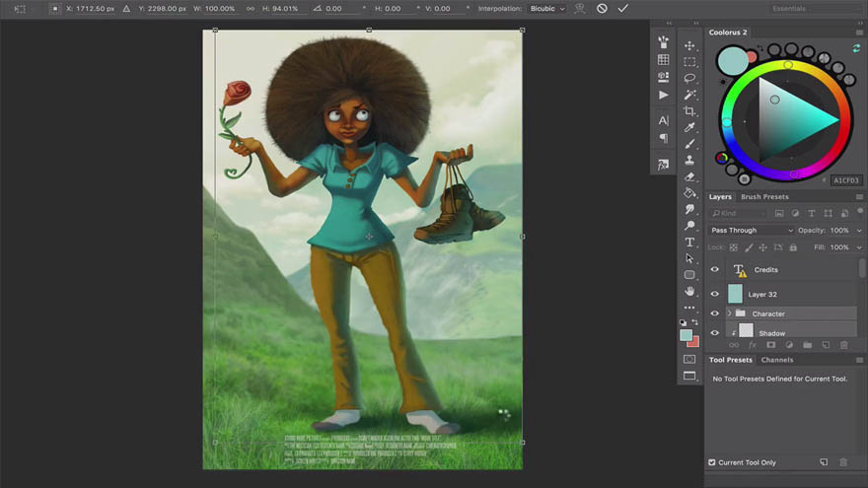Select the Eyedropper tool
The width and height of the screenshot is (868, 488).
689,127
